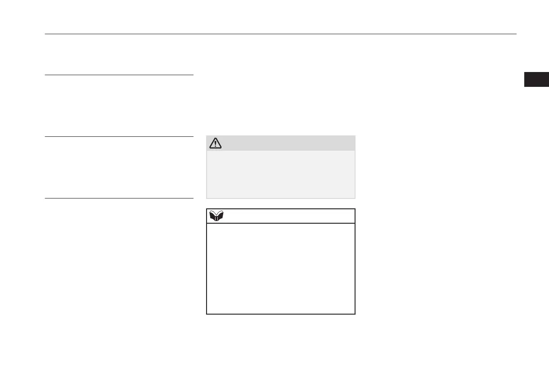Viewport: 549px width, 392px height.
Task: Select the black chapter tab on the right edge
Action: 536,79
